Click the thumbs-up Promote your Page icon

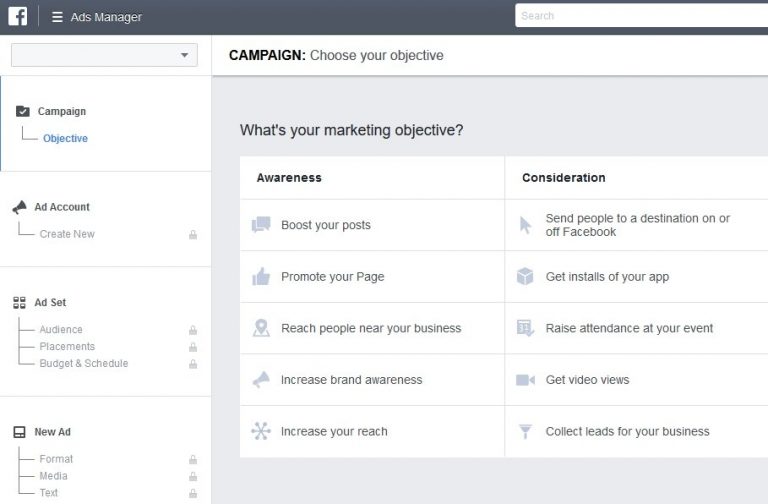261,276
